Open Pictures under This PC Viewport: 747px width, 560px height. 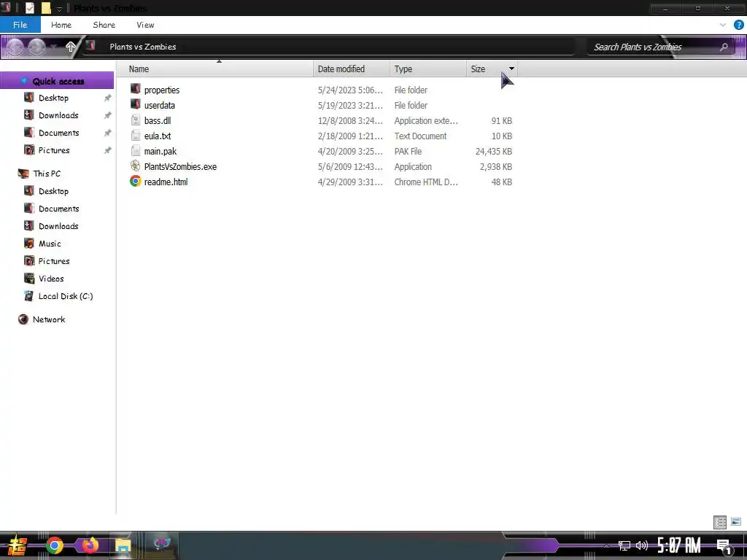pyautogui.click(x=54, y=261)
